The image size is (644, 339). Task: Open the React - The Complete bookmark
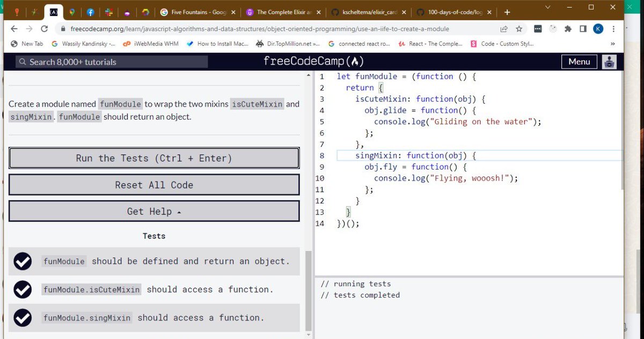pyautogui.click(x=430, y=43)
